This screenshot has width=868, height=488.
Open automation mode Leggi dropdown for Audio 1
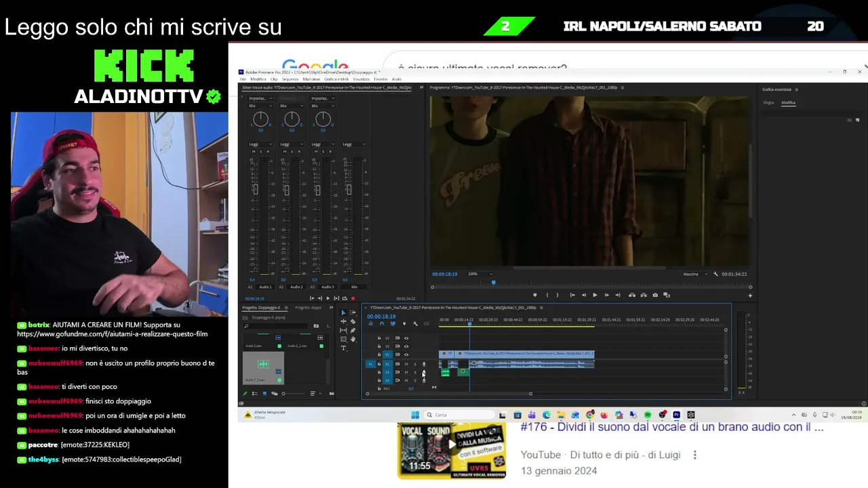pyautogui.click(x=260, y=144)
